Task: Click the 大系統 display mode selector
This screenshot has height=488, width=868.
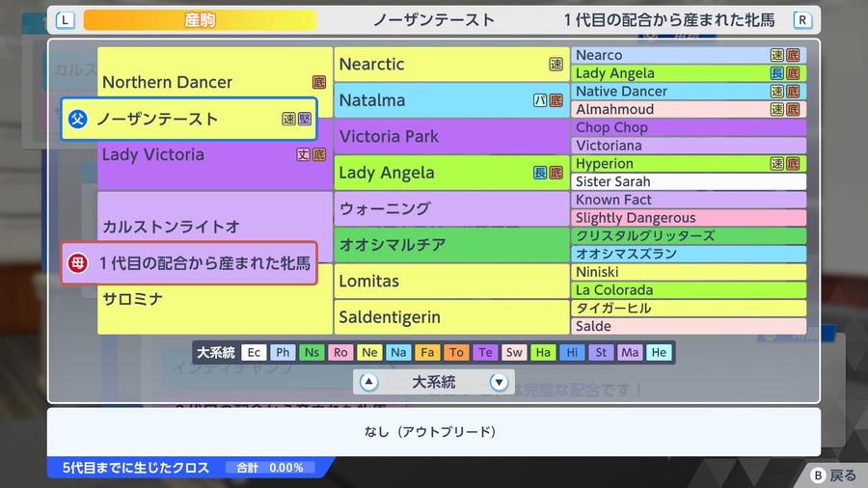Action: (434, 382)
